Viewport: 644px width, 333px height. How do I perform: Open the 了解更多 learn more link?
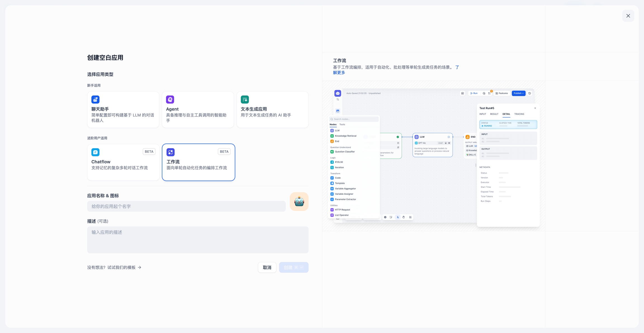click(339, 73)
